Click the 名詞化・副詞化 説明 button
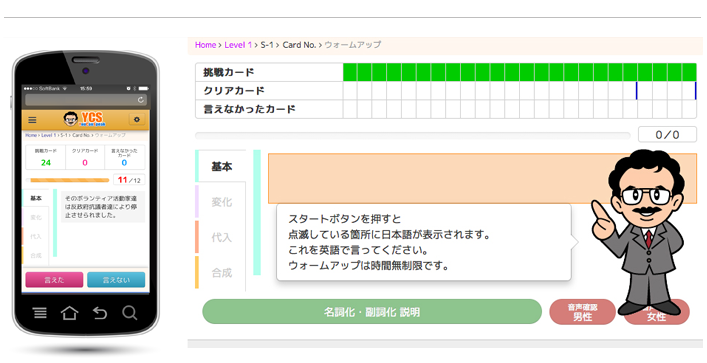Screen dimensions: 707x363 pos(372,312)
